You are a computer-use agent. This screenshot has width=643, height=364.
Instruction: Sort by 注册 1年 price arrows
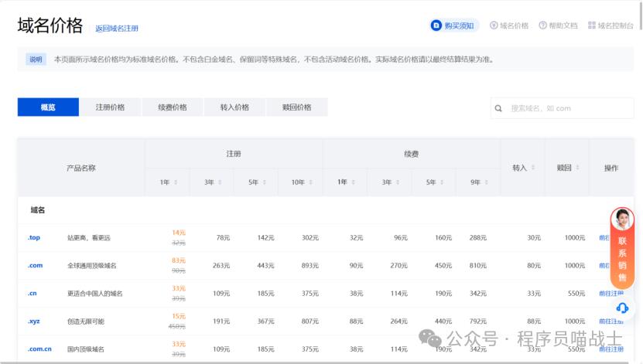coord(176,182)
